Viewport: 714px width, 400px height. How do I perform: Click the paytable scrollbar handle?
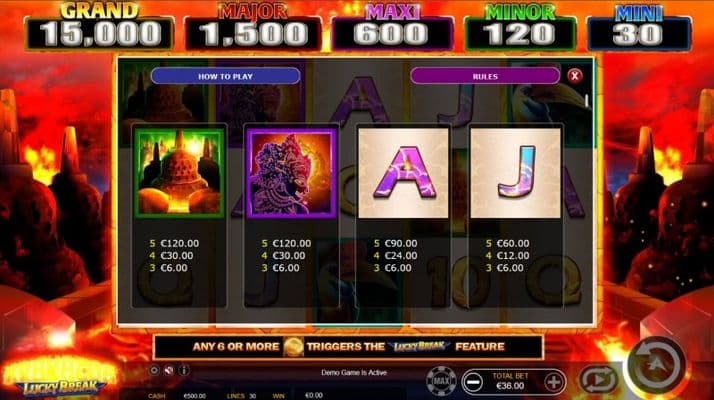(587, 101)
